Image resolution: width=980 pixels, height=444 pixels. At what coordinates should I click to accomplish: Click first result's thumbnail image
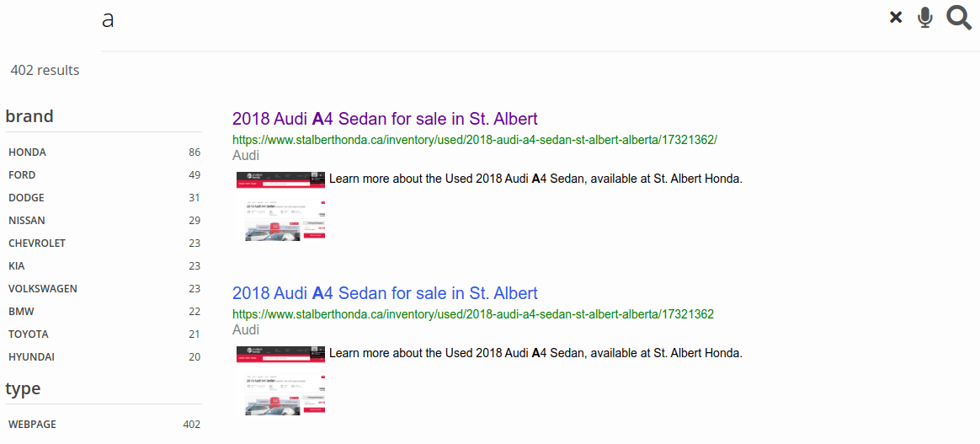click(281, 206)
